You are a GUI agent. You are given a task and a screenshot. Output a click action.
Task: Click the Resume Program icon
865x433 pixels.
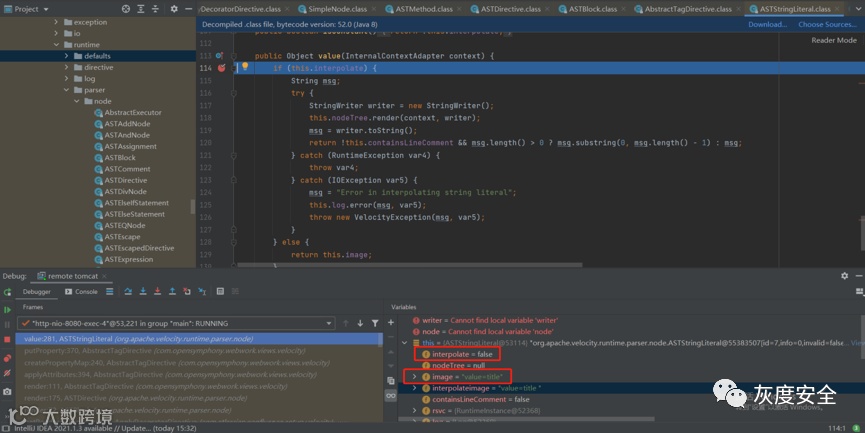[x=8, y=309]
